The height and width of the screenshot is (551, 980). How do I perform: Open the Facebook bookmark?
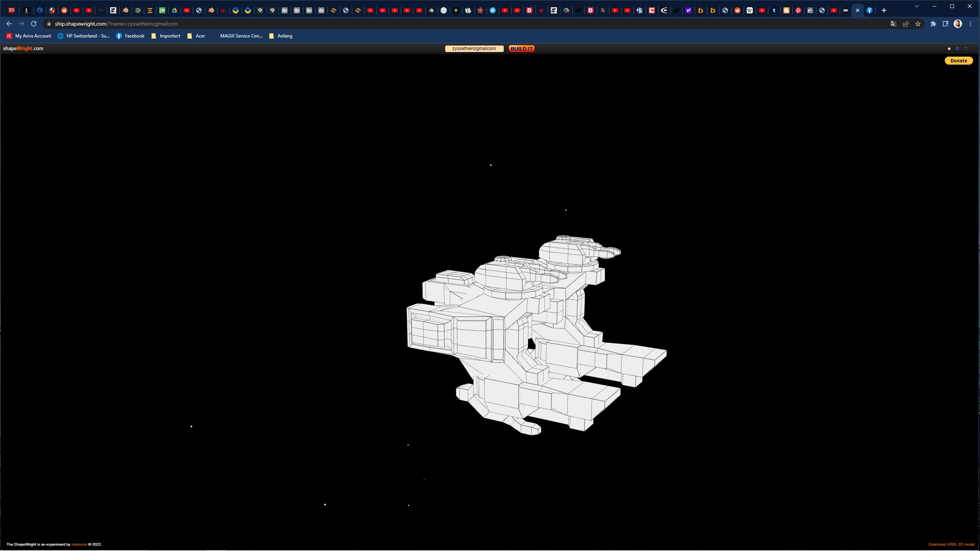130,36
